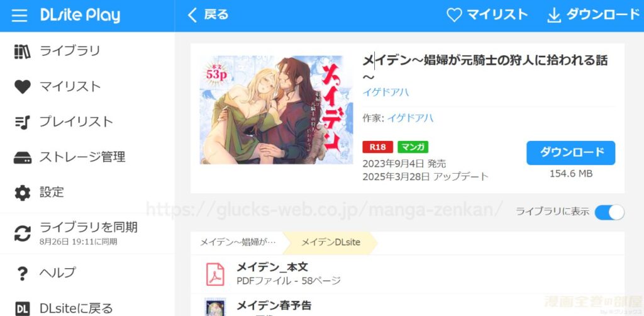The height and width of the screenshot is (316, 644).
Task: Open the hamburger menu icon
Action: coord(19,16)
